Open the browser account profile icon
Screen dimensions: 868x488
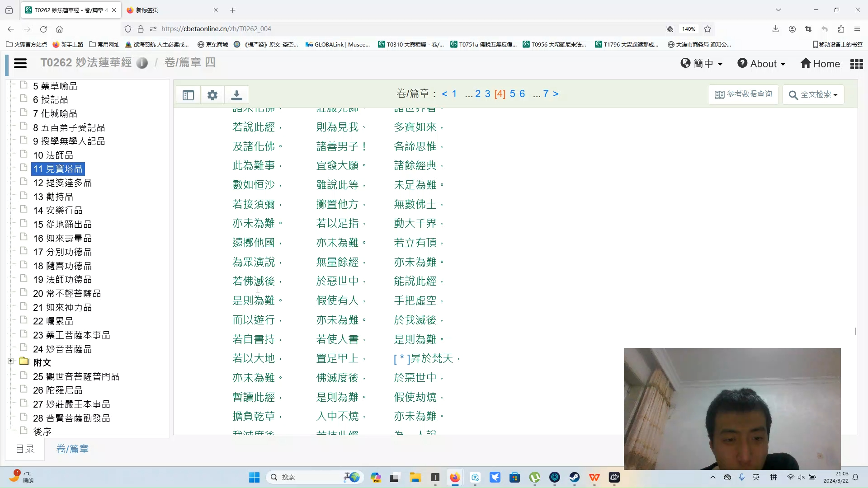(x=792, y=29)
